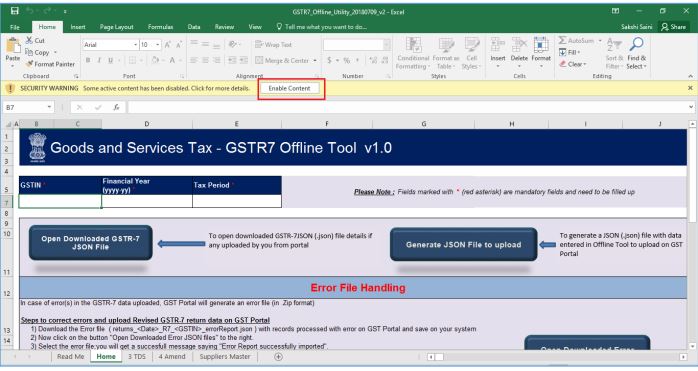Select column D header

(x=147, y=124)
